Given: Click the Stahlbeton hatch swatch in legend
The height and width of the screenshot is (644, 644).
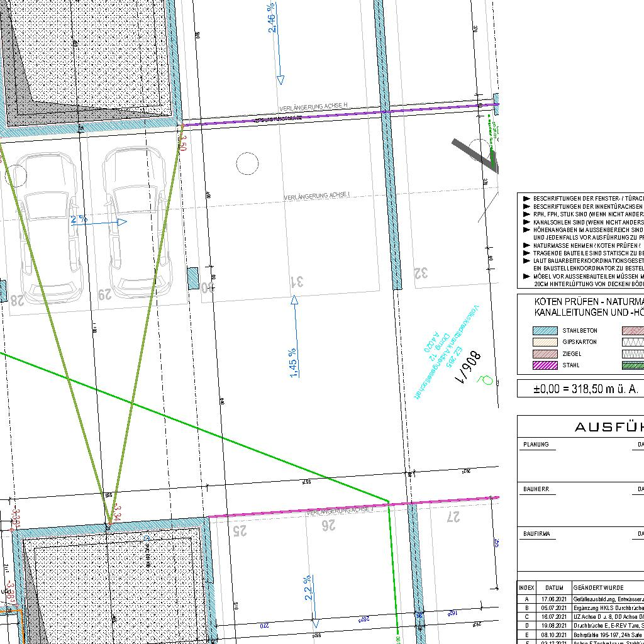Looking at the screenshot, I should point(545,331).
